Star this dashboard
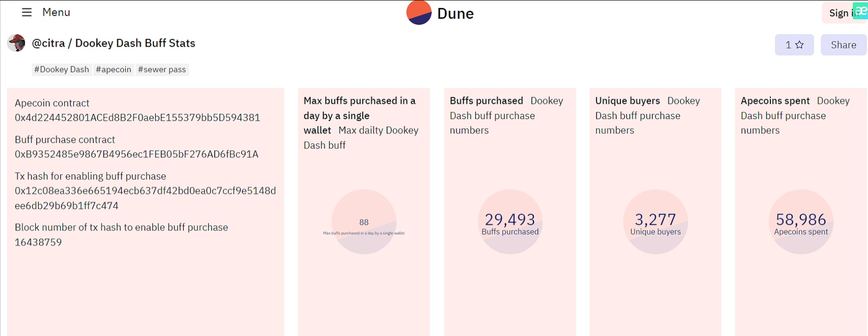Image resolution: width=868 pixels, height=336 pixels. coord(794,45)
